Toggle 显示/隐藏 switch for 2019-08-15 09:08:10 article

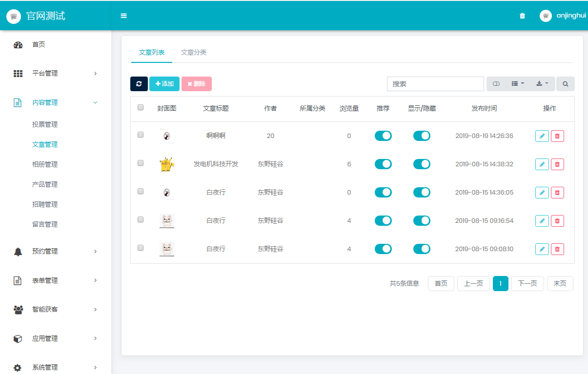[422, 249]
